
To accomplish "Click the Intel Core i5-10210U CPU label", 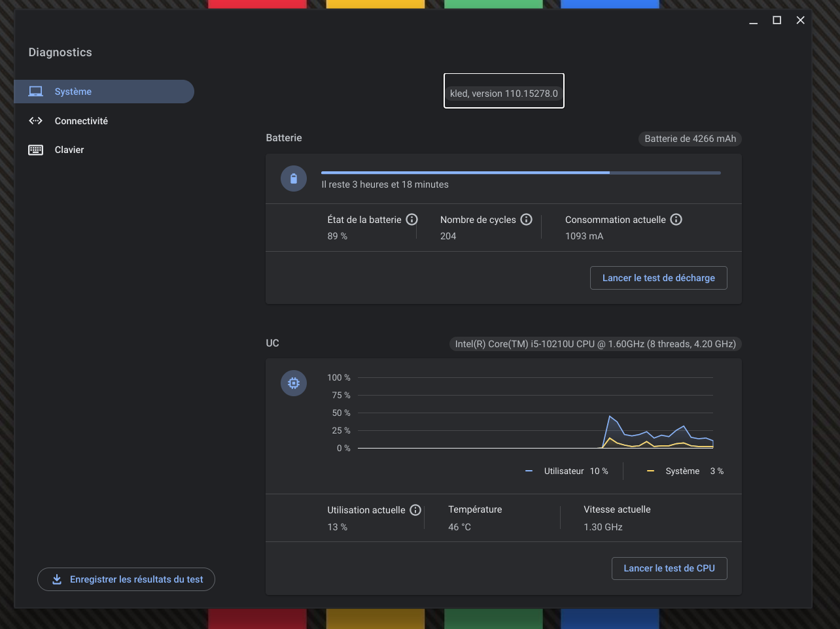I will coord(595,344).
